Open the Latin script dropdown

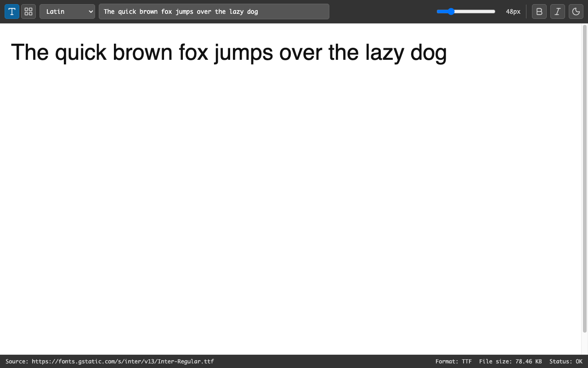(x=67, y=11)
